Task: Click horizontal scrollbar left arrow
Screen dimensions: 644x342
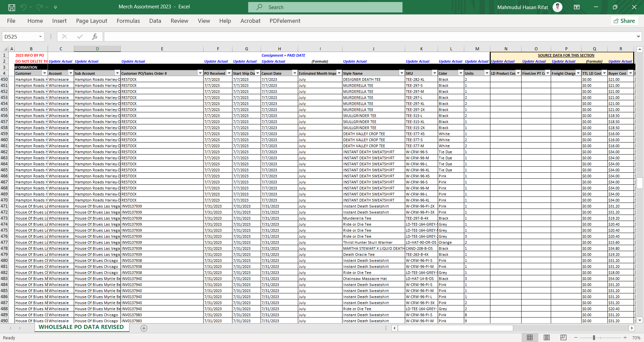Action: pos(394,328)
